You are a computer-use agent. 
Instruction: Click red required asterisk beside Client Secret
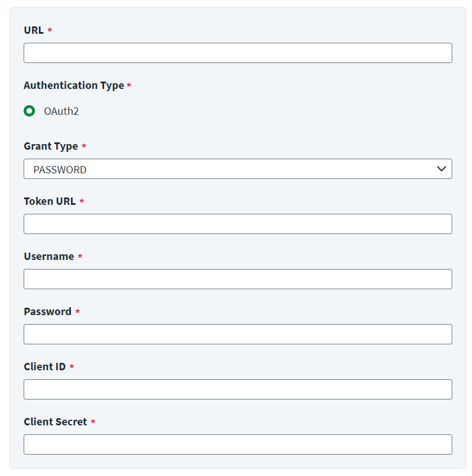[x=93, y=421]
